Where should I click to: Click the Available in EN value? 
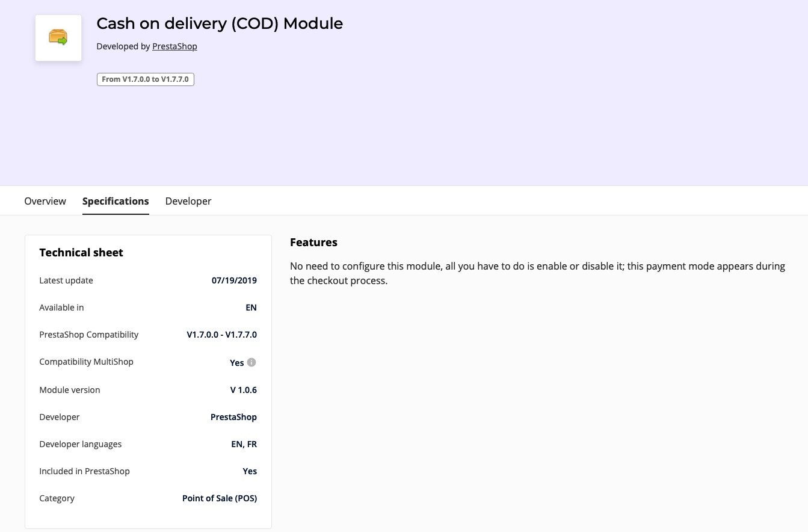click(x=251, y=308)
